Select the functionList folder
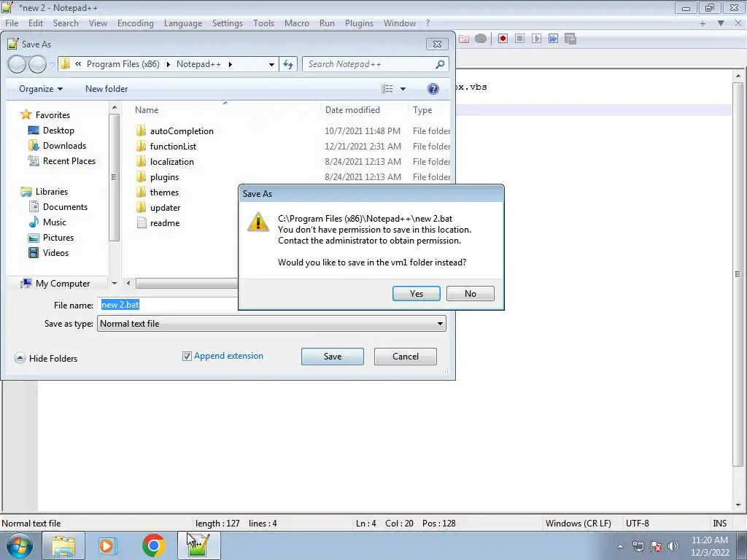Screen dimensions: 747x560 click(166, 146)
